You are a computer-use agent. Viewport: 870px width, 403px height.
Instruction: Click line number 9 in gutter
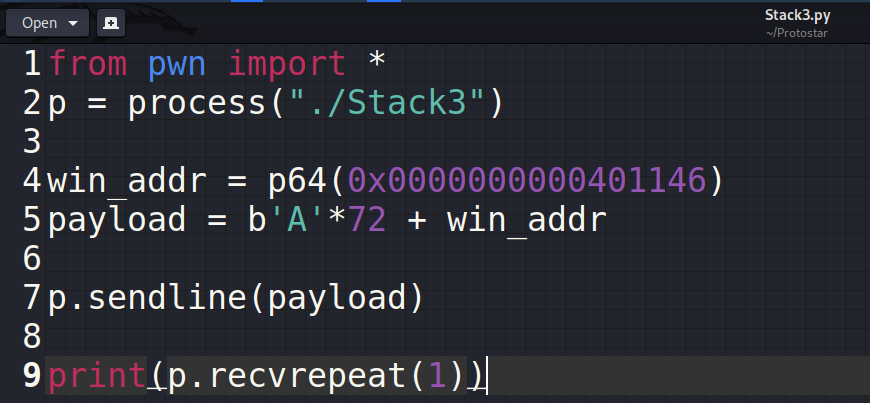click(32, 376)
